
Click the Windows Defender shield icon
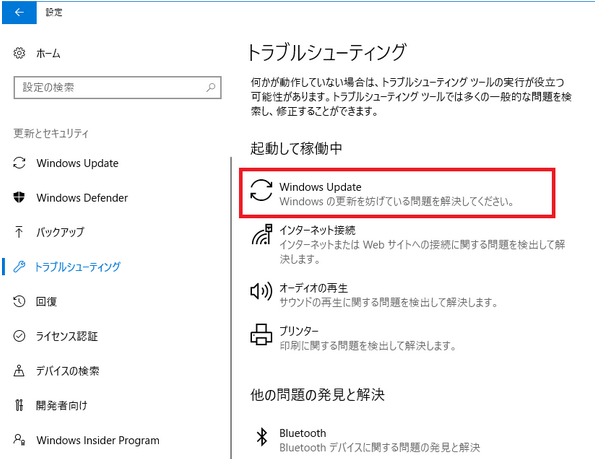[19, 197]
